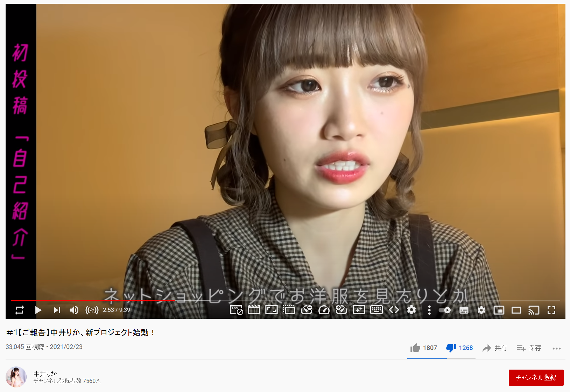Play the paused video
Image resolution: width=570 pixels, height=392 pixels.
coord(38,310)
